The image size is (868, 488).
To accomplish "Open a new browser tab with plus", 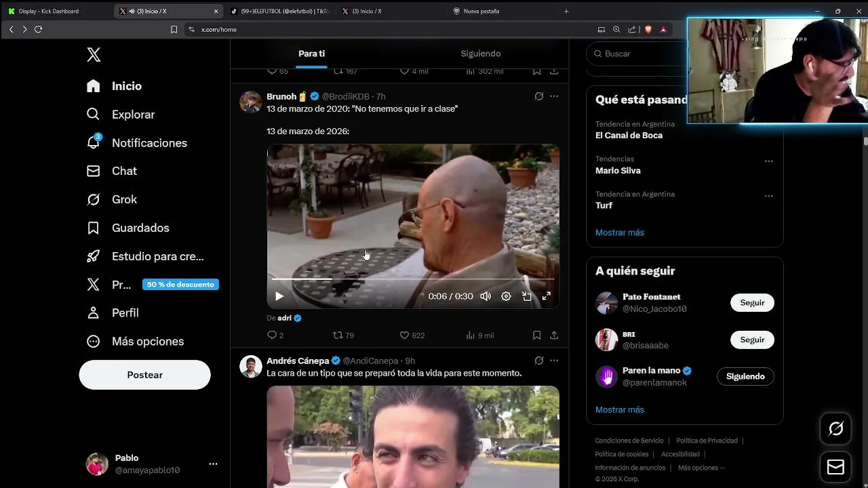I will click(566, 11).
